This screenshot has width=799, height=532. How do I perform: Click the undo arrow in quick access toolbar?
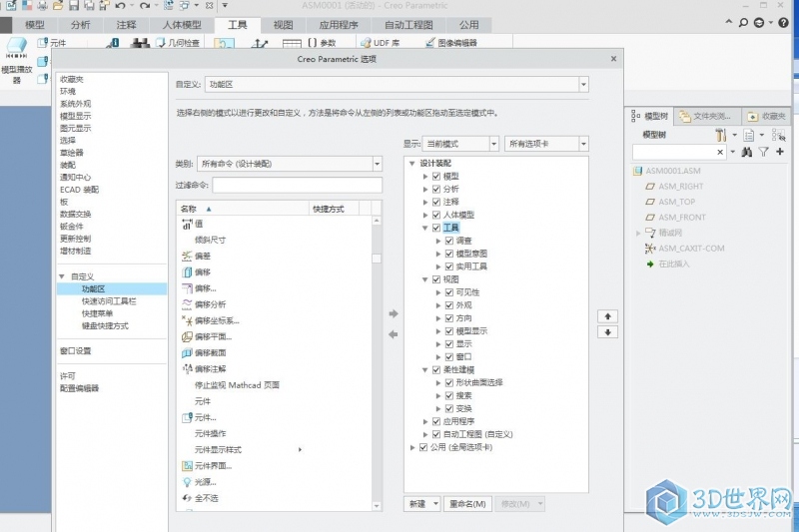(x=120, y=6)
